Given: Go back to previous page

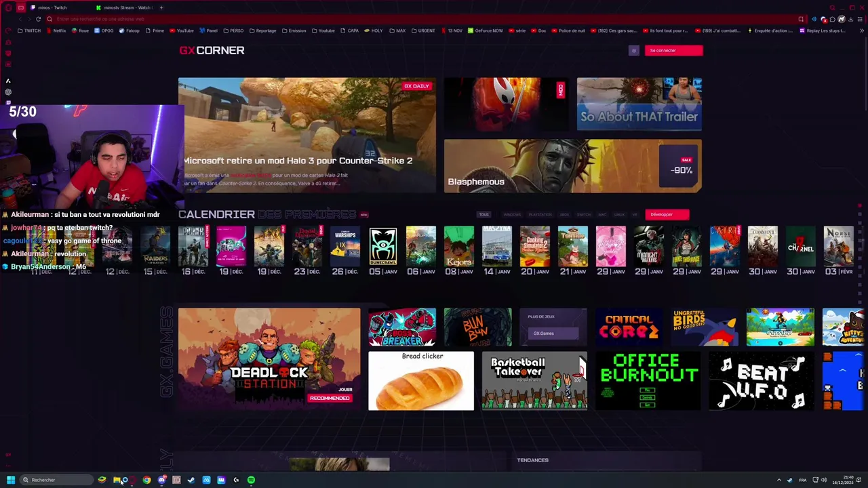Looking at the screenshot, I should pyautogui.click(x=20, y=19).
